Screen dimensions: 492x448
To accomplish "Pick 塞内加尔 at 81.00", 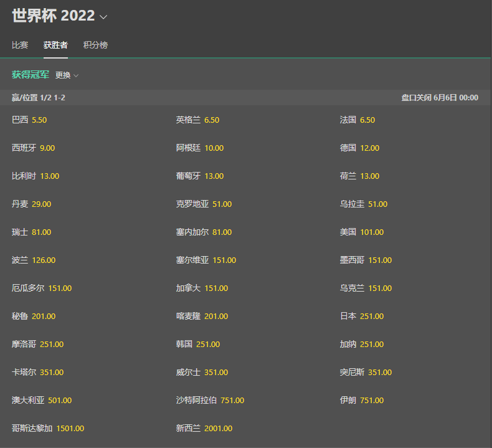I will (204, 232).
